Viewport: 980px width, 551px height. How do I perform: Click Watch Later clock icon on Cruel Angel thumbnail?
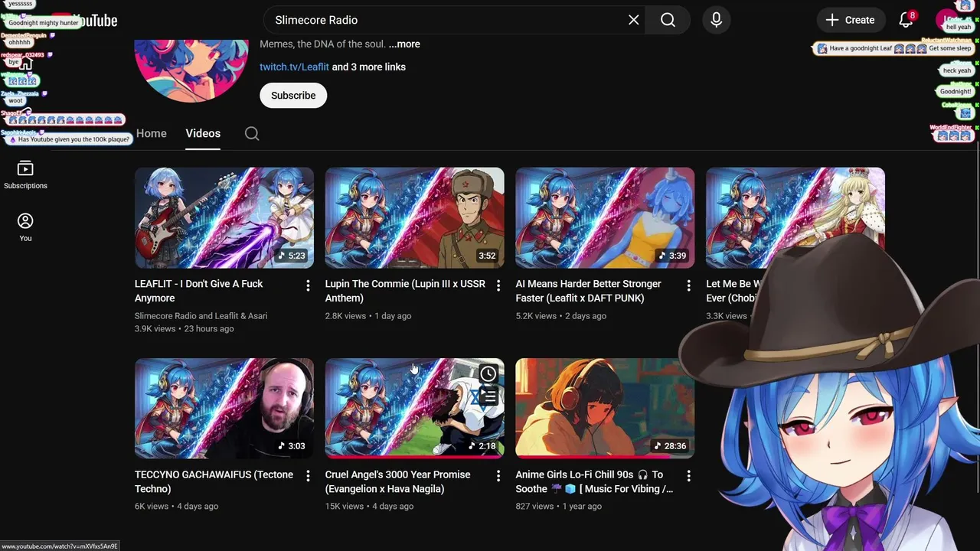tap(488, 373)
